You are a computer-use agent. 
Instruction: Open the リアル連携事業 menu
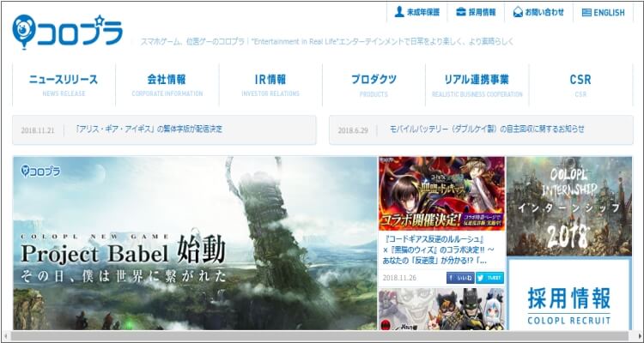coord(477,85)
